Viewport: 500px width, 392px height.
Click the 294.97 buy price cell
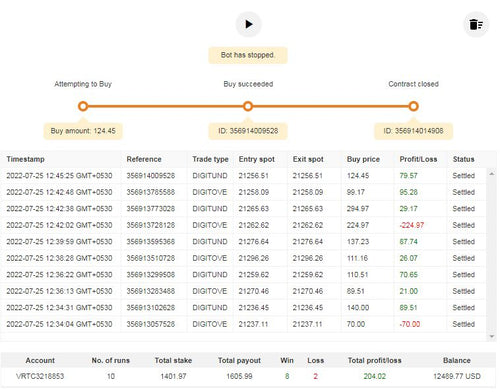tap(358, 209)
